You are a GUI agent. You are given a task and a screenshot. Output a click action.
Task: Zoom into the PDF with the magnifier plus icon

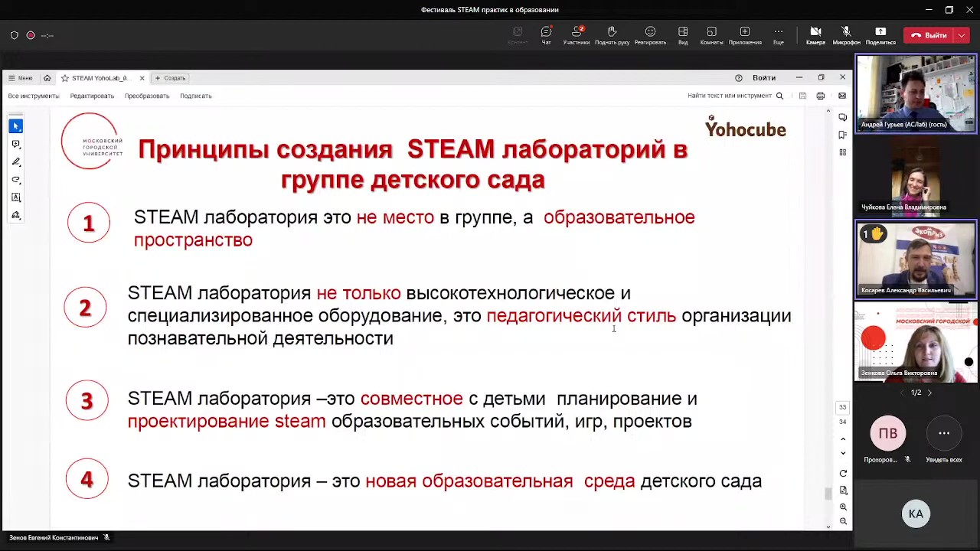tap(843, 507)
